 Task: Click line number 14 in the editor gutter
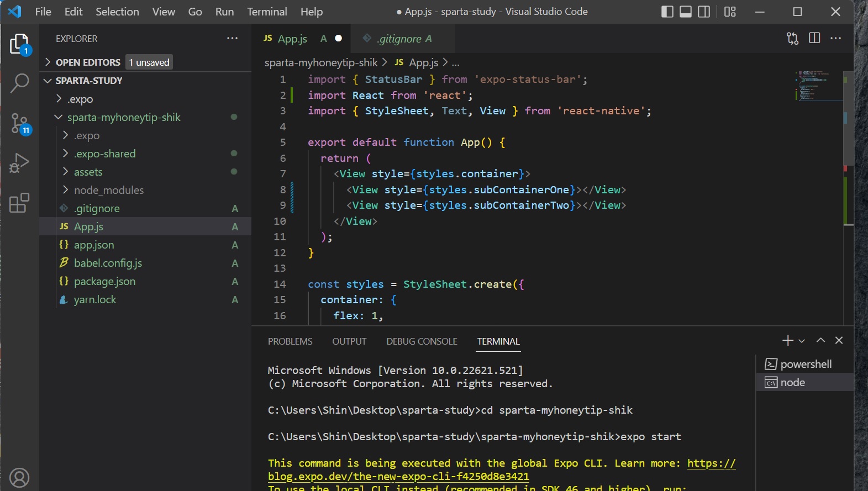280,284
